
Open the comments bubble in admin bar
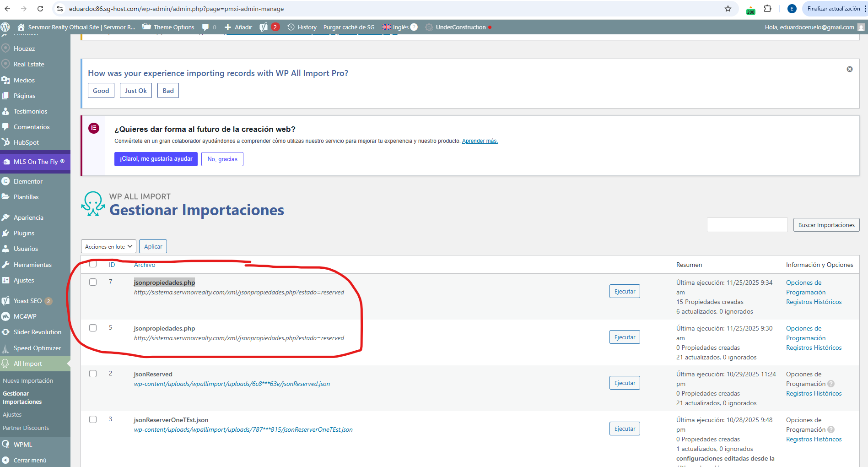[x=209, y=27]
